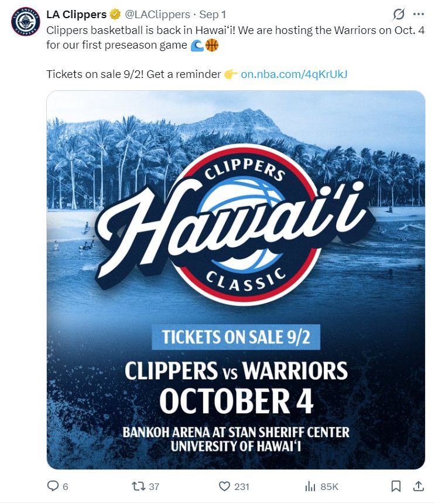
Task: Open the LA Clippers profile avatar
Action: (x=26, y=22)
